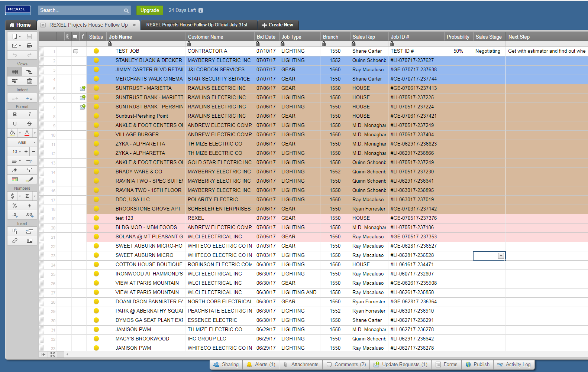Click the Increase decimal icon
The height and width of the screenshot is (372, 588).
[29, 215]
